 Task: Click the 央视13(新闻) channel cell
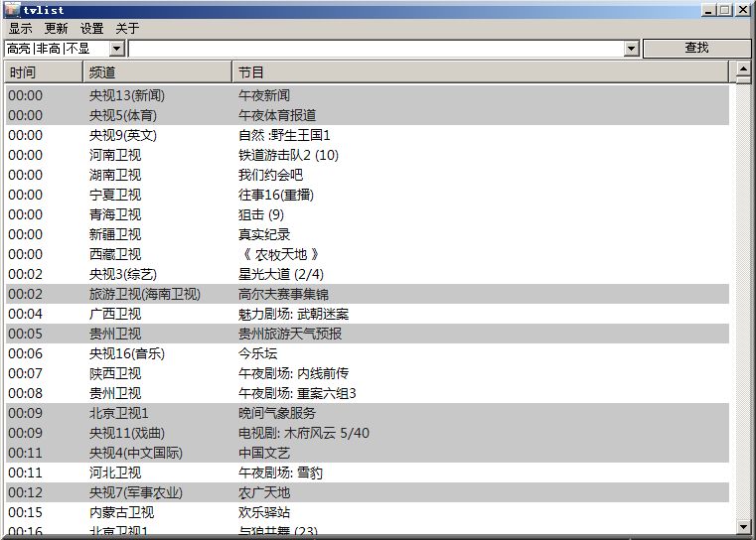(x=127, y=95)
